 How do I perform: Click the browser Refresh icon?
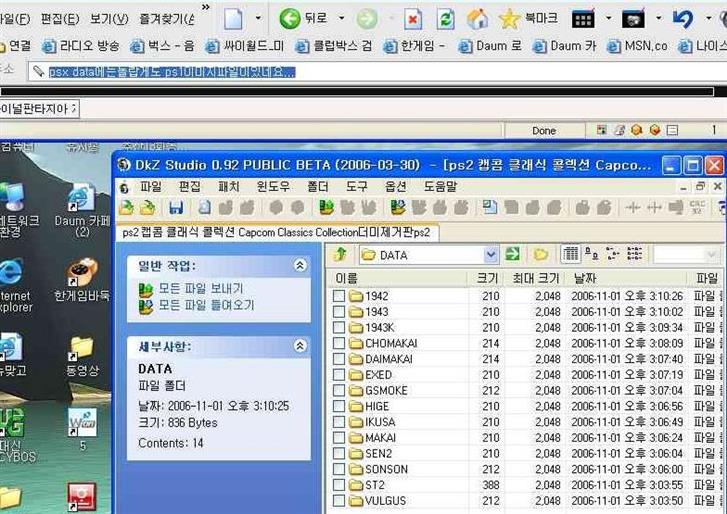pyautogui.click(x=445, y=19)
